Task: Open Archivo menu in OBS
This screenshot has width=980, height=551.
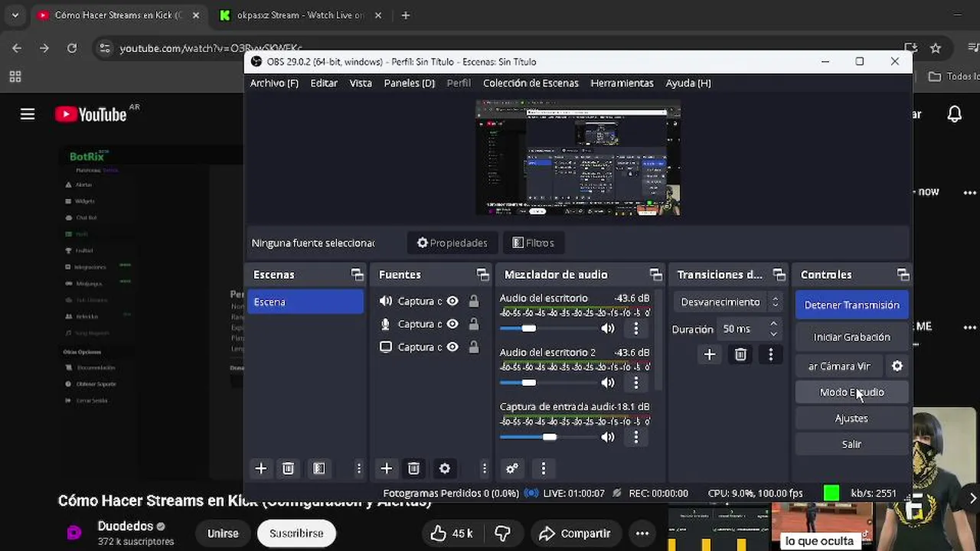Action: (274, 83)
